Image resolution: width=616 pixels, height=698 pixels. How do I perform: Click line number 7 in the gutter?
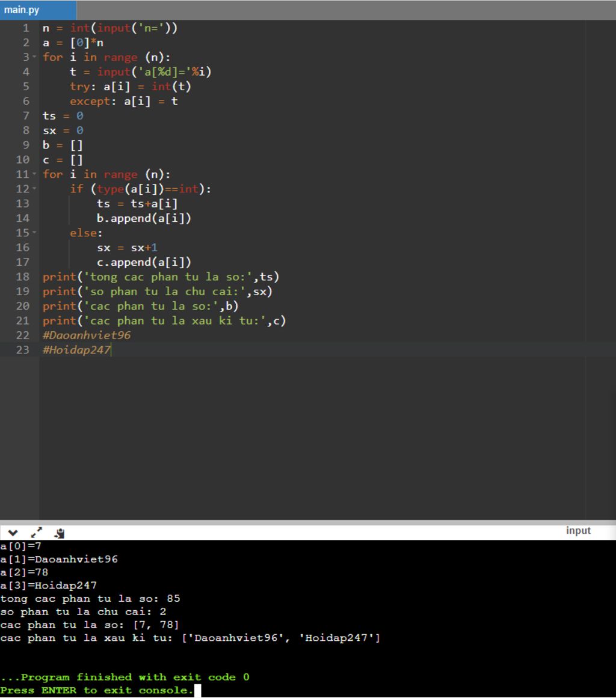26,116
